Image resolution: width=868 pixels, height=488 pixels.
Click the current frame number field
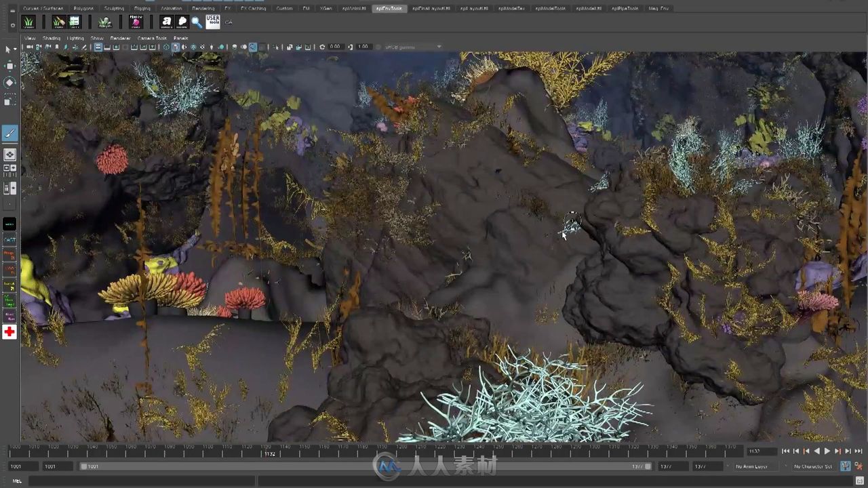(762, 451)
